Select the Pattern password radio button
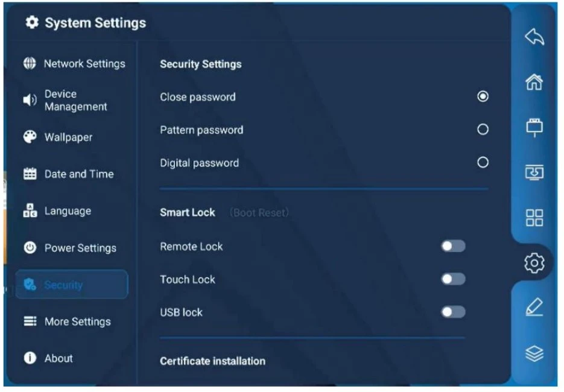Image resolution: width=564 pixels, height=392 pixels. click(x=483, y=129)
